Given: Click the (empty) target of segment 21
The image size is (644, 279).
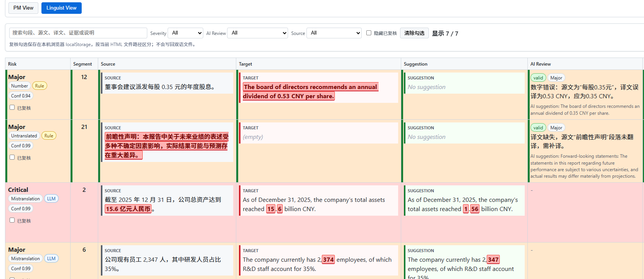Looking at the screenshot, I should (x=253, y=137).
